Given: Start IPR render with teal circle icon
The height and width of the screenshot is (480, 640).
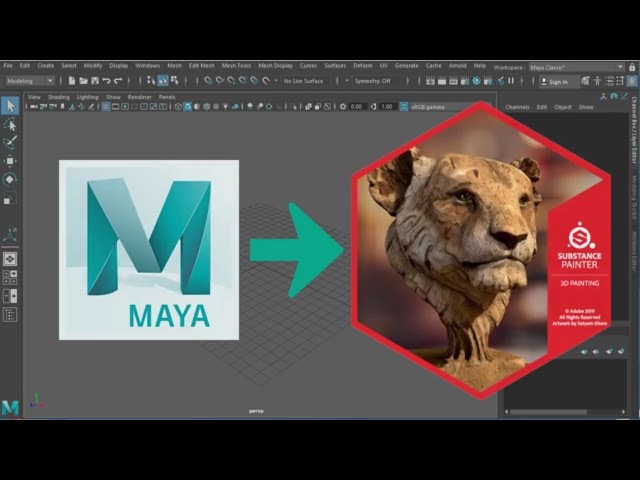Looking at the screenshot, I should [x=476, y=81].
